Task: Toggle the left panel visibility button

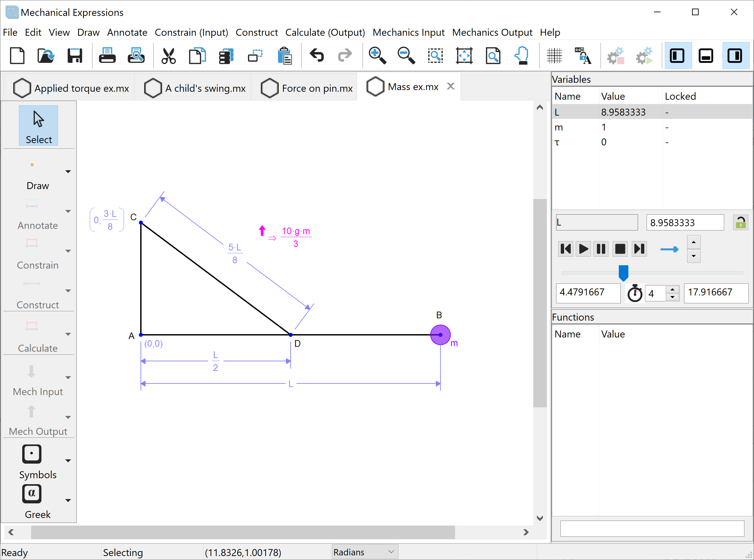Action: pos(677,56)
